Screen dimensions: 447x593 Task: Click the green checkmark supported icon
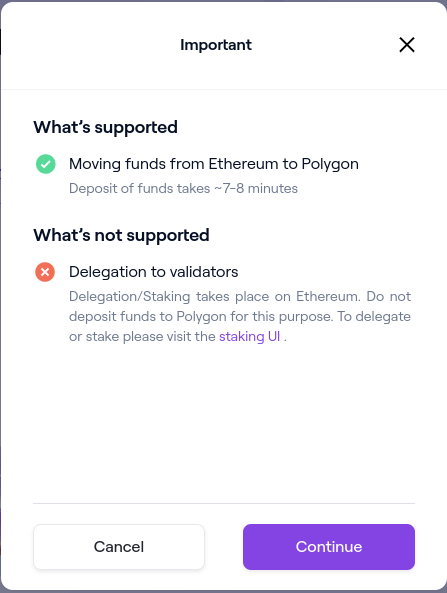click(46, 164)
